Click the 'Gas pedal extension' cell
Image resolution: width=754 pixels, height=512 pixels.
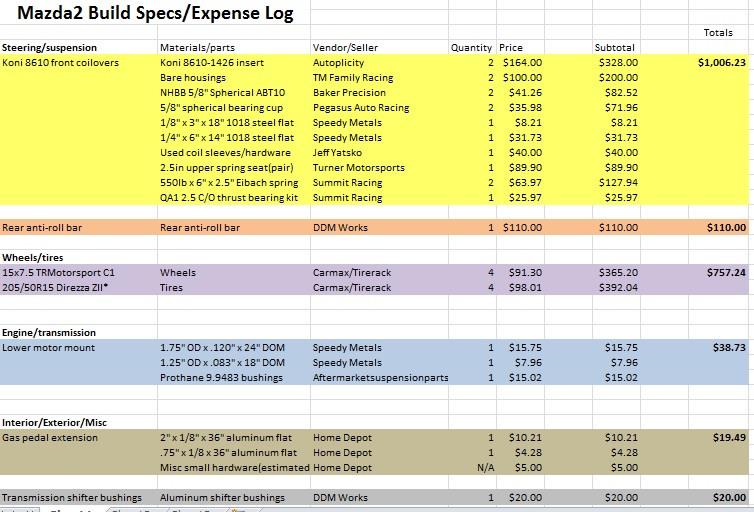(x=78, y=437)
